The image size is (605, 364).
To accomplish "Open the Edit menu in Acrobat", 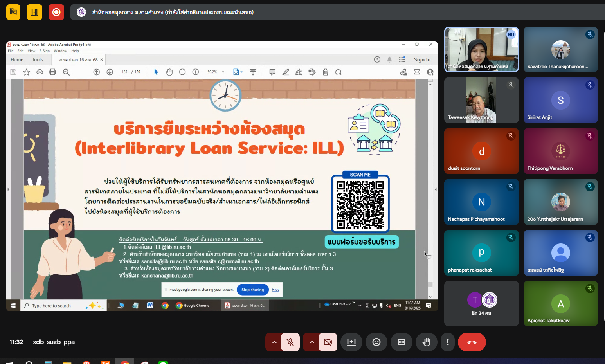I will pyautogui.click(x=20, y=51).
